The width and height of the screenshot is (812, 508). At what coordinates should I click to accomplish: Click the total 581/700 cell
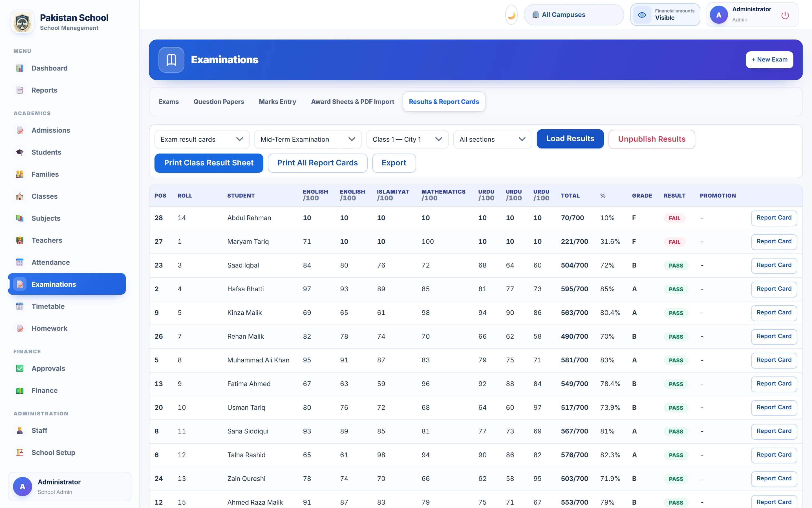click(574, 360)
